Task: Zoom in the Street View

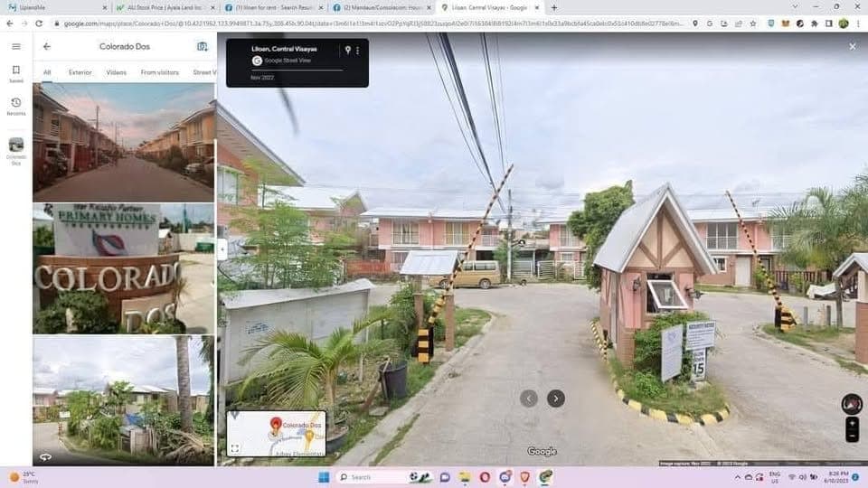Action: tap(852, 423)
